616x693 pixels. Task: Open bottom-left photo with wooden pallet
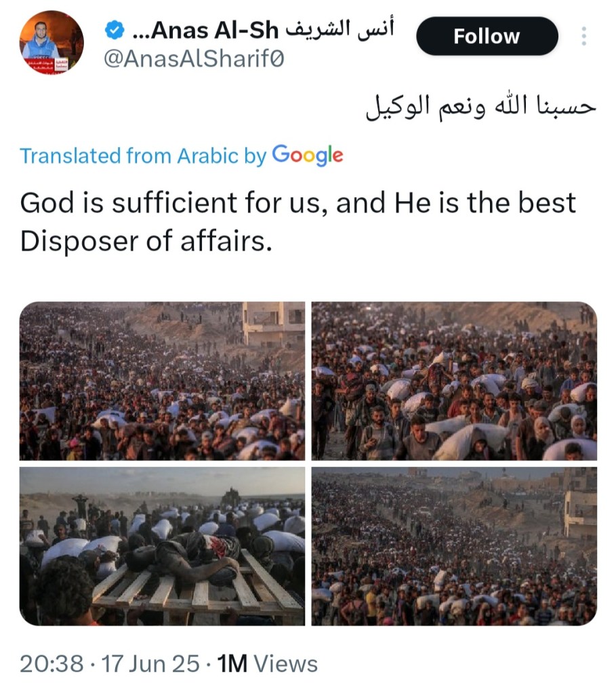(163, 546)
